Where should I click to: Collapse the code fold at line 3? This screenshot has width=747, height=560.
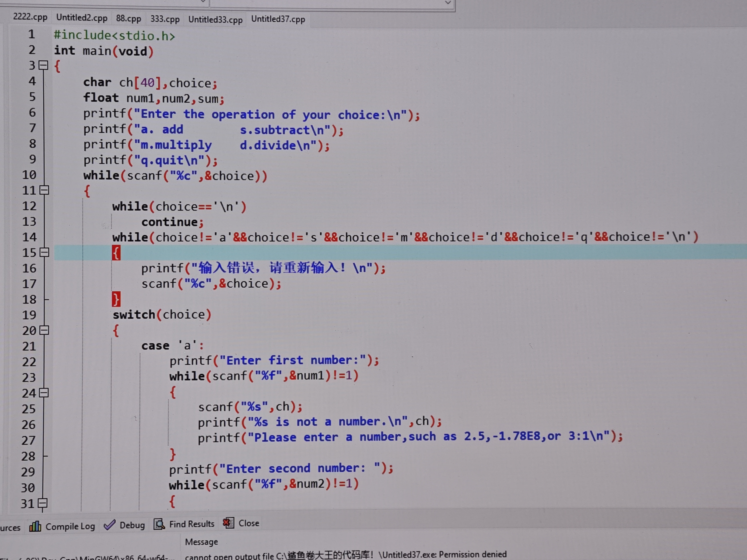pyautogui.click(x=44, y=65)
